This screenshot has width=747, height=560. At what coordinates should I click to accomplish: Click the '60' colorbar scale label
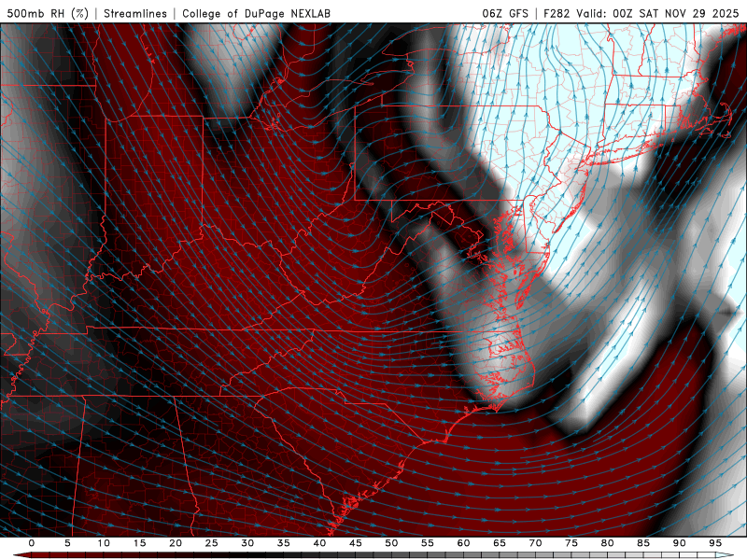[463, 543]
